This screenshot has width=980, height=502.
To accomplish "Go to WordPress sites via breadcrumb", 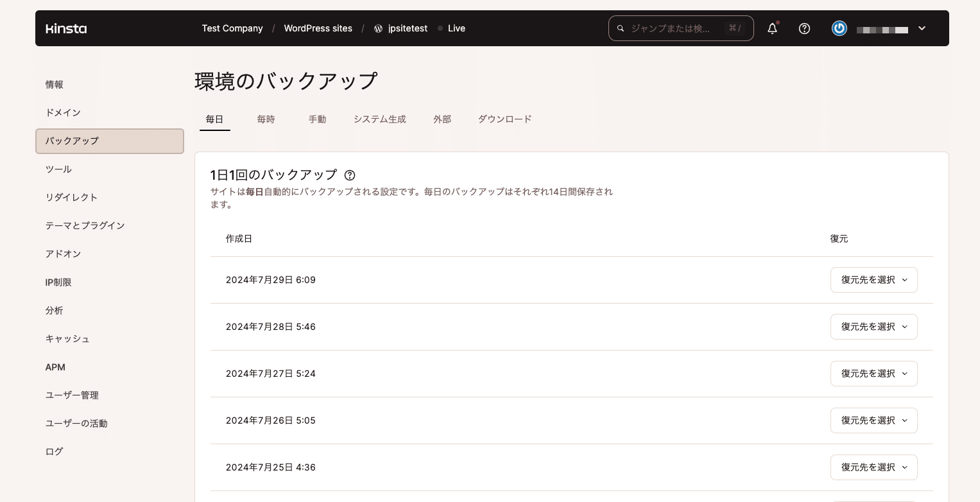I will 318,28.
